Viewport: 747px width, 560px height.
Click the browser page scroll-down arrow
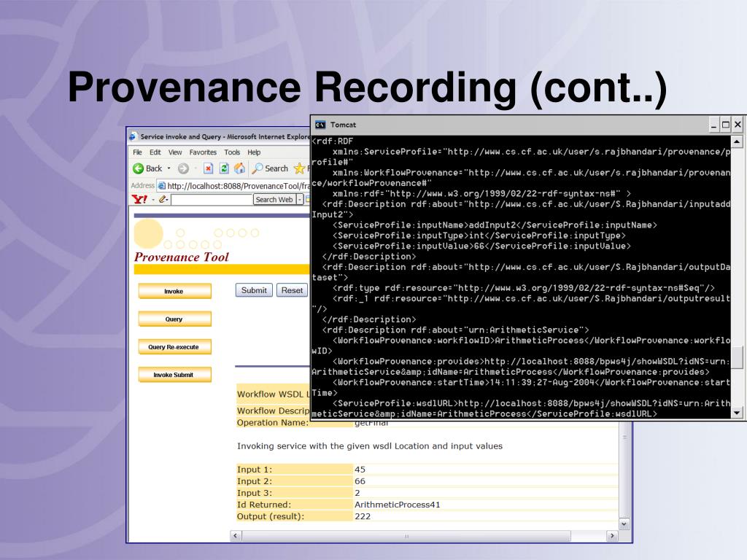pyautogui.click(x=624, y=524)
